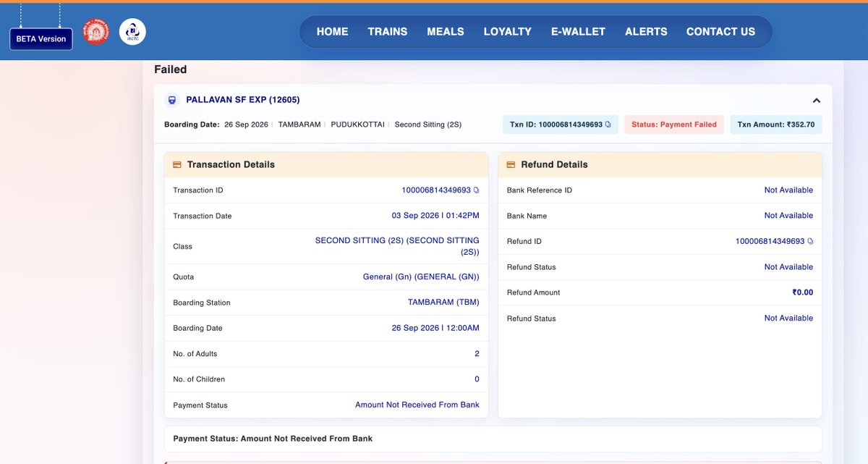Screen dimensions: 868x464
Task: Click Bank Reference ID Not Available value
Action: click(x=788, y=190)
